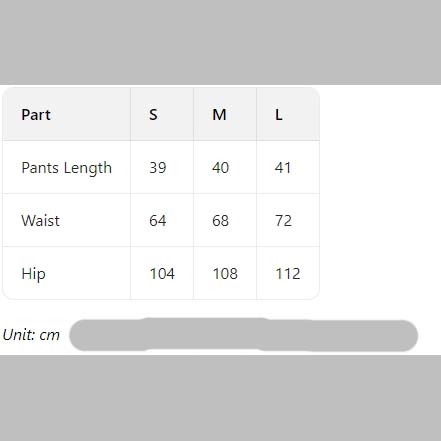Select Hip value 108 for M
Image resolution: width=441 pixels, height=441 pixels.
click(x=225, y=274)
